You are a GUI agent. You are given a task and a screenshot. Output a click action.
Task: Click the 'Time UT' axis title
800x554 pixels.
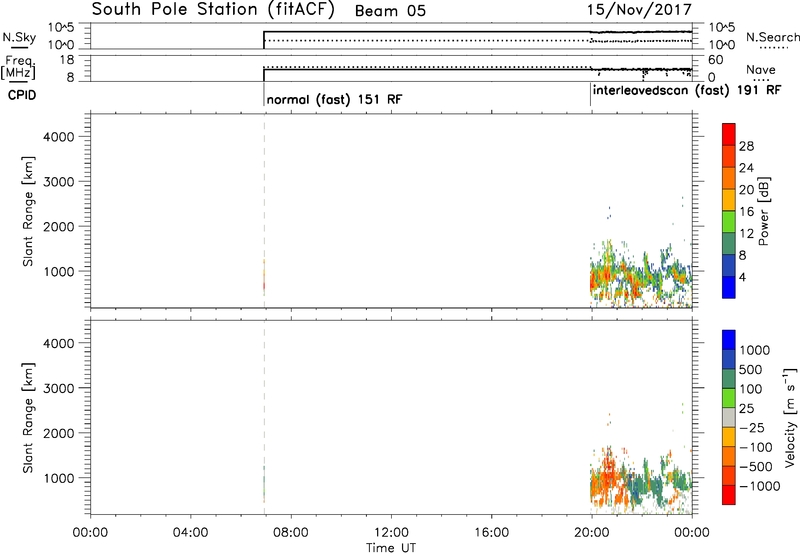(391, 548)
